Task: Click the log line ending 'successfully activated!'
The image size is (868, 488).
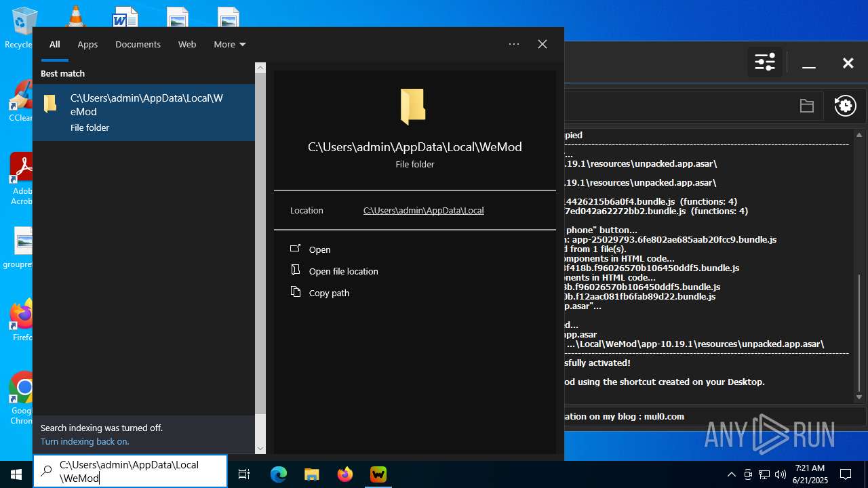Action: coord(597,363)
